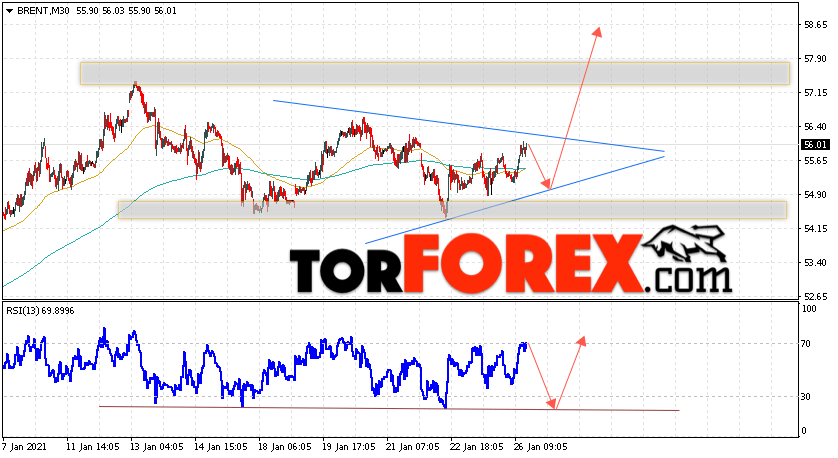Select the 54.15 price scale label

pos(816,229)
